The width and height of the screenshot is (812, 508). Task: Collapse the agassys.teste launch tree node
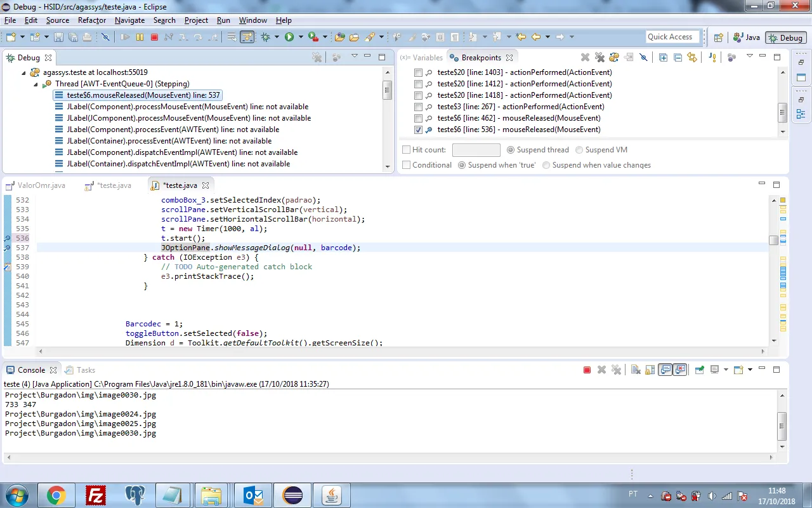(24, 72)
